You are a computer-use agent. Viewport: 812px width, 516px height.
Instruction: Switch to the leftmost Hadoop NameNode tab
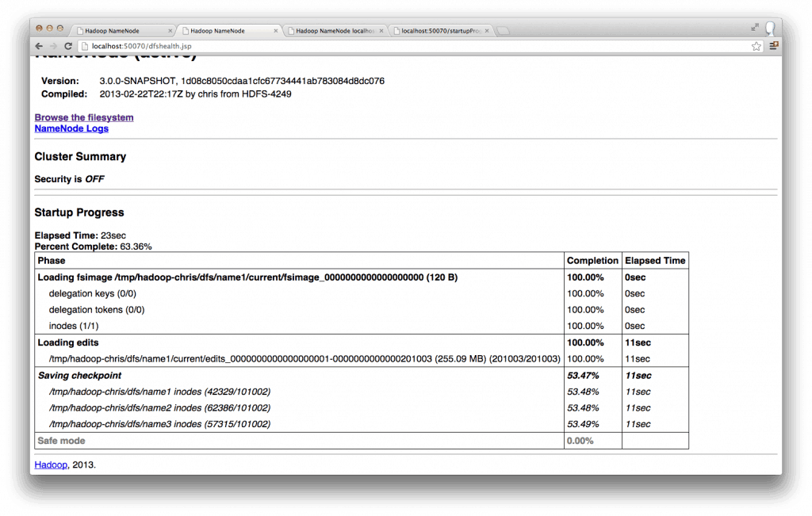[122, 31]
